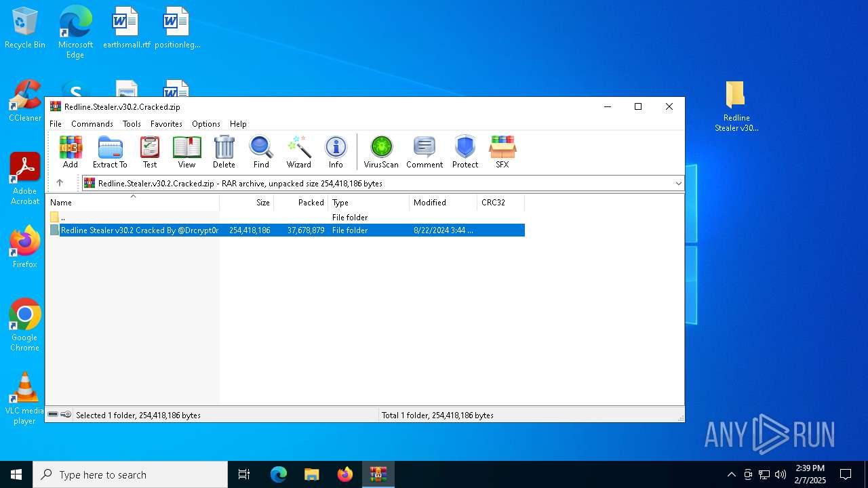Click the Test archive toolbar icon

150,152
